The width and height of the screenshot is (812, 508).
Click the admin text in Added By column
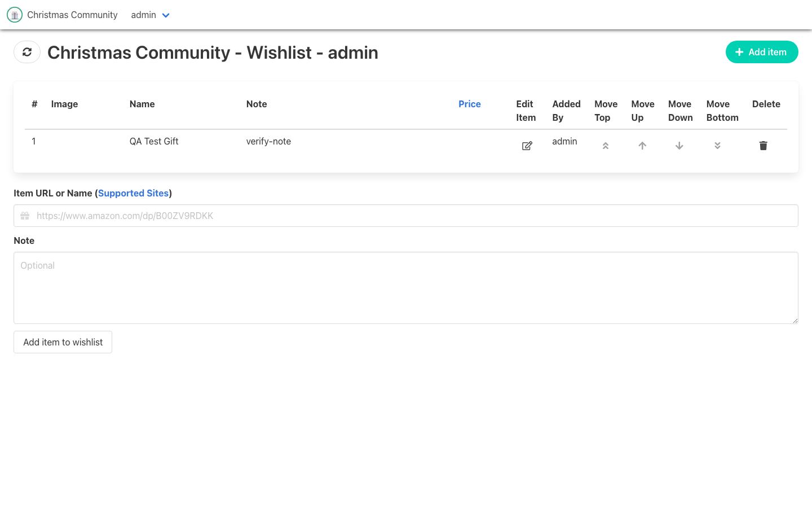click(564, 141)
